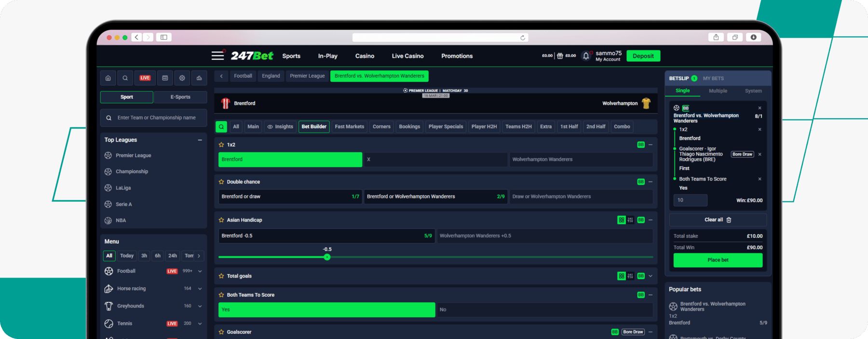Open the Fast Markets tab
This screenshot has width=868, height=339.
(350, 127)
